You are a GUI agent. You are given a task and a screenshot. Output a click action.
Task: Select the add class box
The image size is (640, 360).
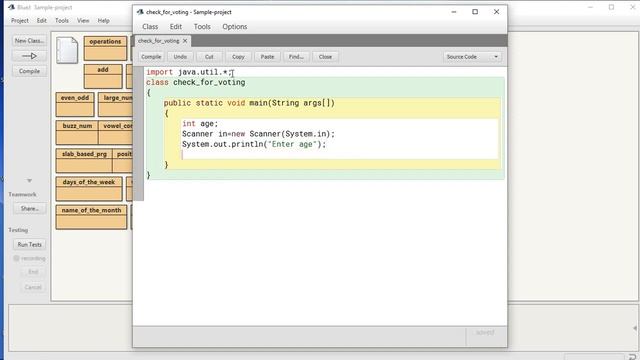coord(103,76)
